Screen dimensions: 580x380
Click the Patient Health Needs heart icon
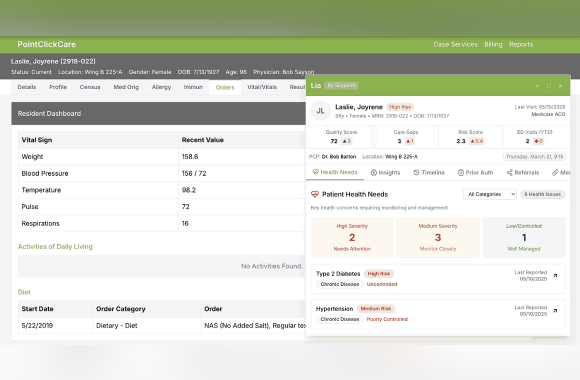(x=315, y=194)
